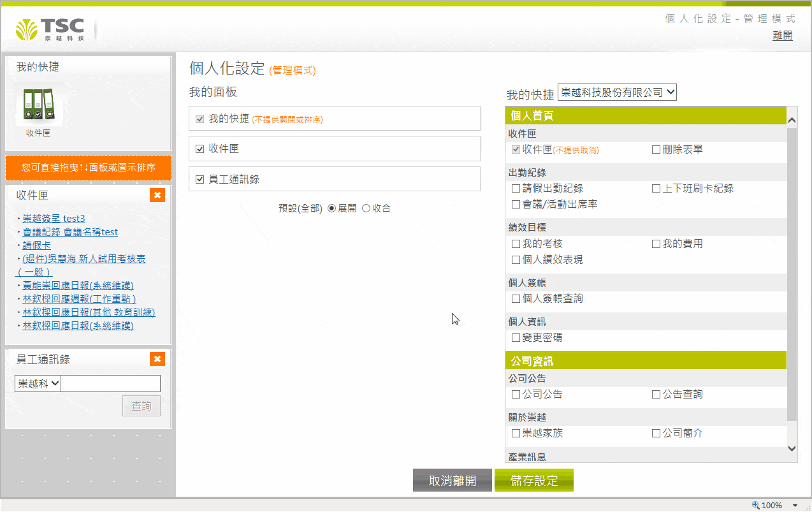Tick the 變更密碼 checkbox

coord(516,337)
